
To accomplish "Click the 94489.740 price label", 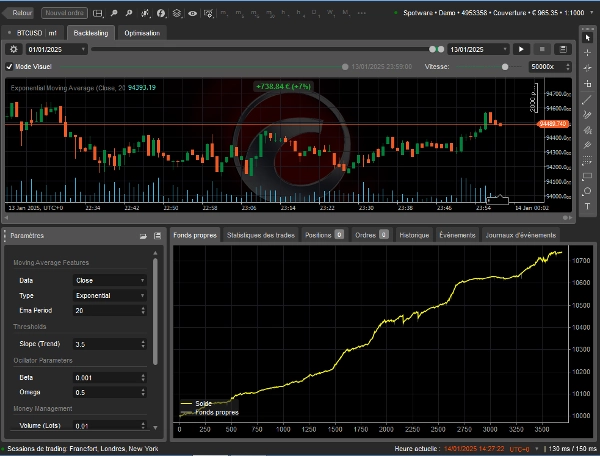I will [x=553, y=124].
